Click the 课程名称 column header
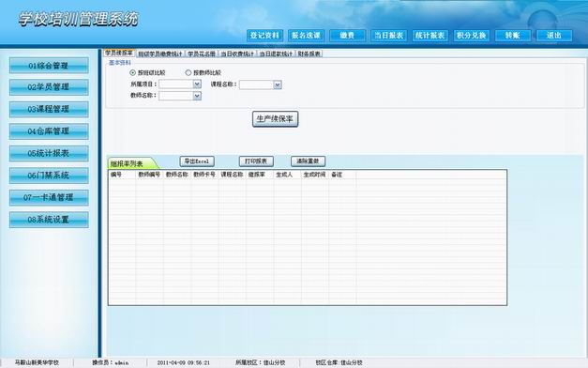The height and width of the screenshot is (368, 588). [x=233, y=175]
